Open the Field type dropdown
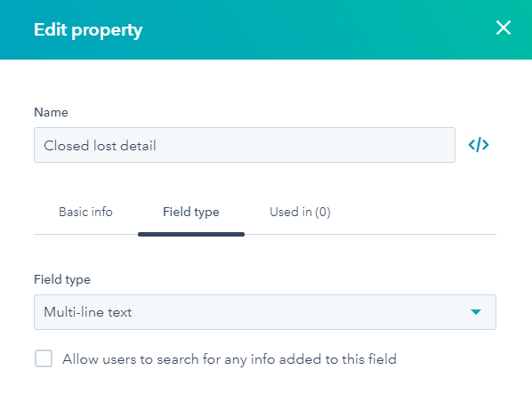 (264, 312)
